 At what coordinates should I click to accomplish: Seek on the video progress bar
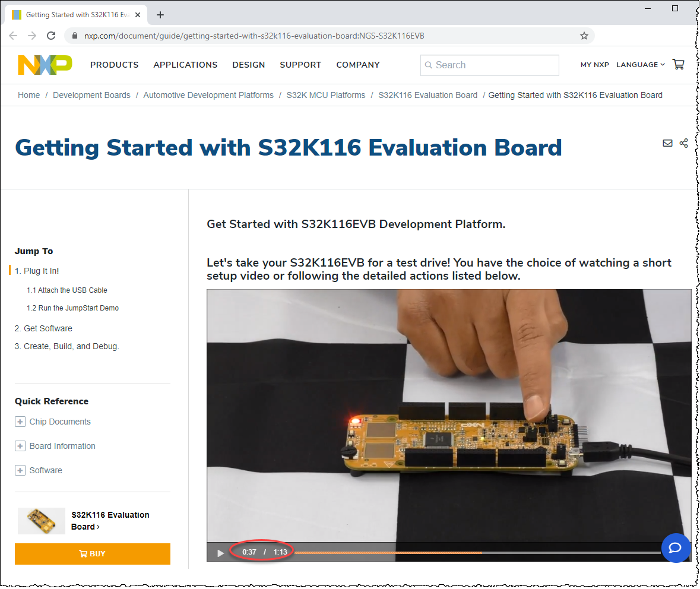477,553
